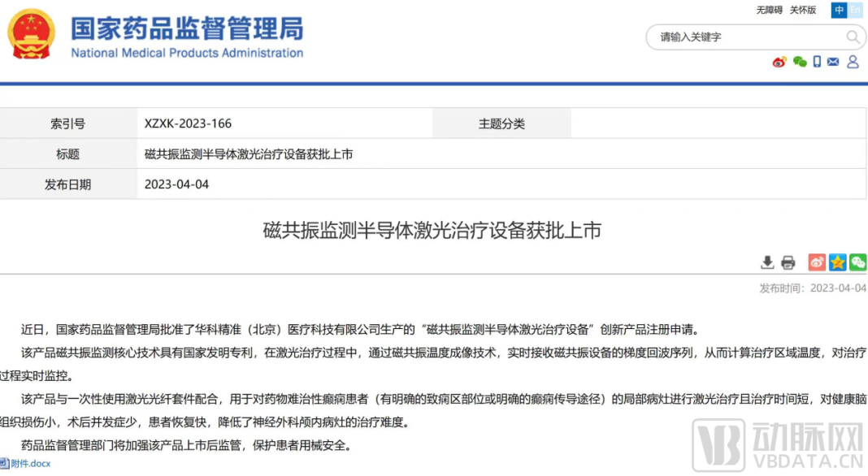Click the National Medical Products Administration text

pos(187,53)
